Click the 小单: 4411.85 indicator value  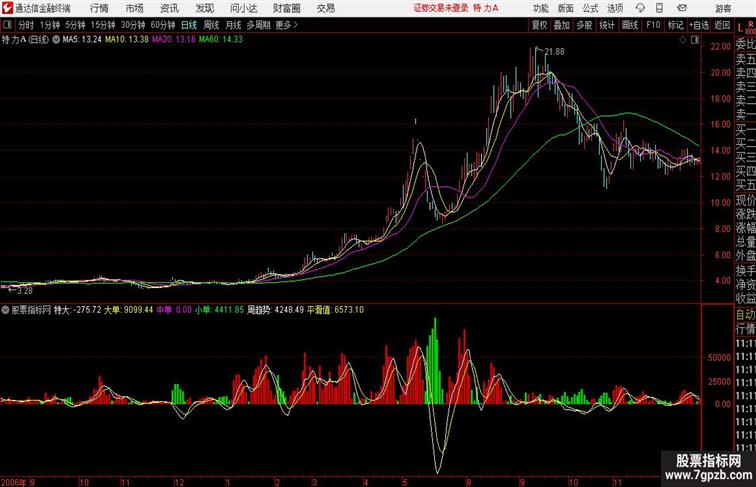coord(219,310)
